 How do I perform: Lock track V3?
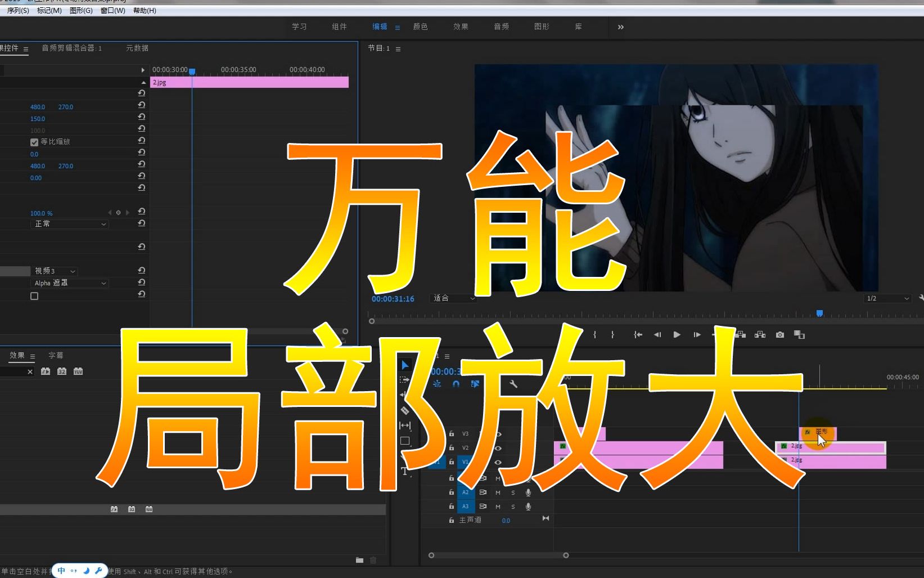tap(451, 434)
